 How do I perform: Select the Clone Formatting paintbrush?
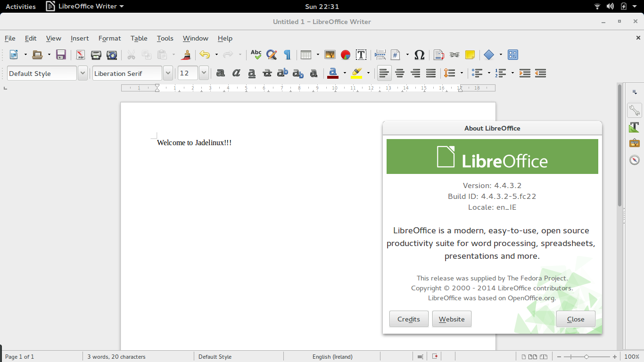click(186, 55)
